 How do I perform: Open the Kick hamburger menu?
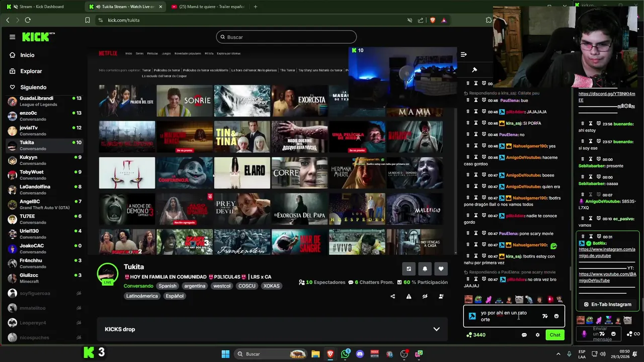pos(12,37)
